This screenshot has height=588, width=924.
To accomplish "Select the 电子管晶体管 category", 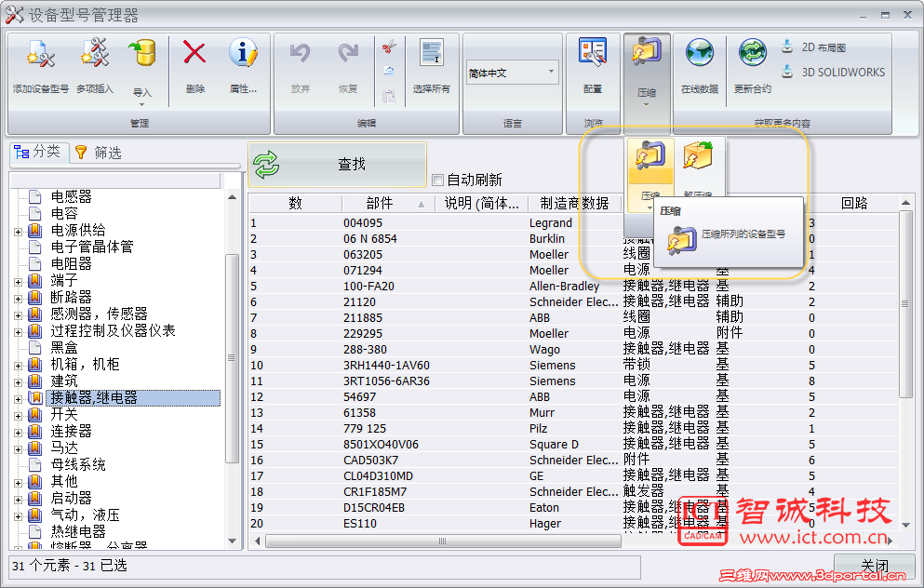I will [x=92, y=247].
